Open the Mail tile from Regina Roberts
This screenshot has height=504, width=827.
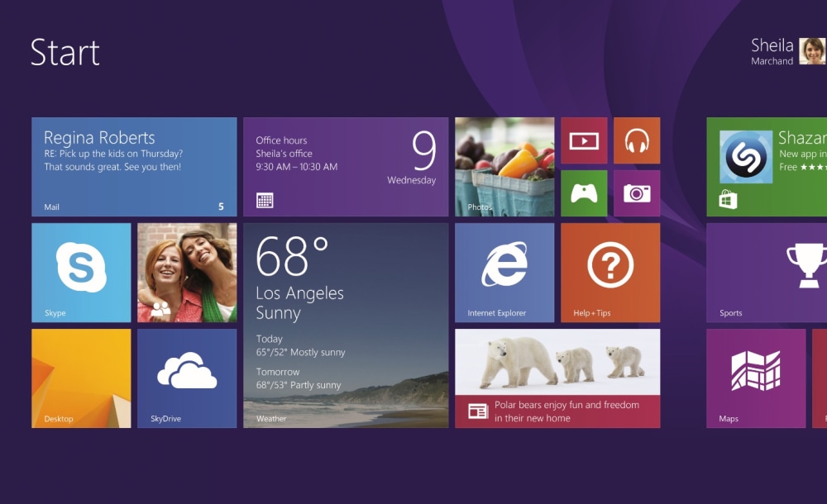134,167
